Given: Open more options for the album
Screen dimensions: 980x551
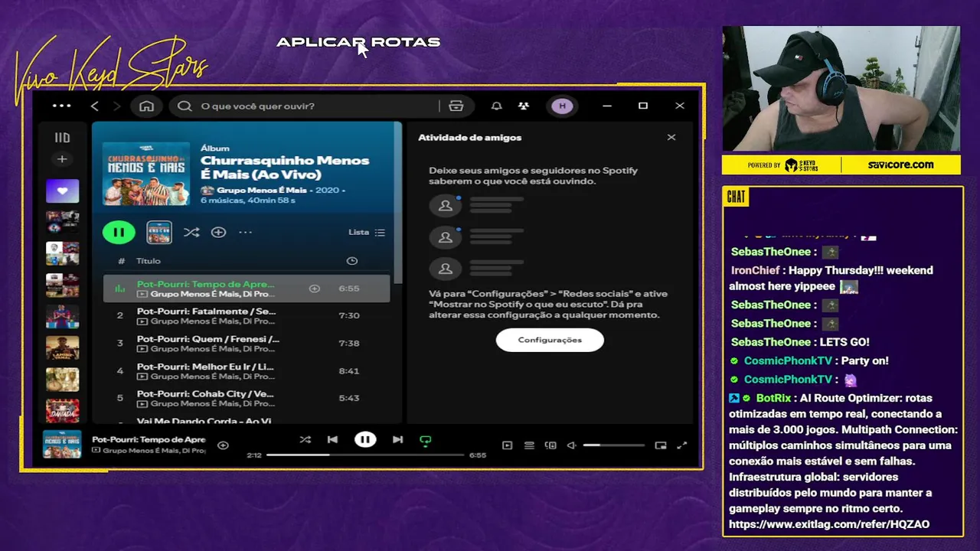Looking at the screenshot, I should click(245, 232).
